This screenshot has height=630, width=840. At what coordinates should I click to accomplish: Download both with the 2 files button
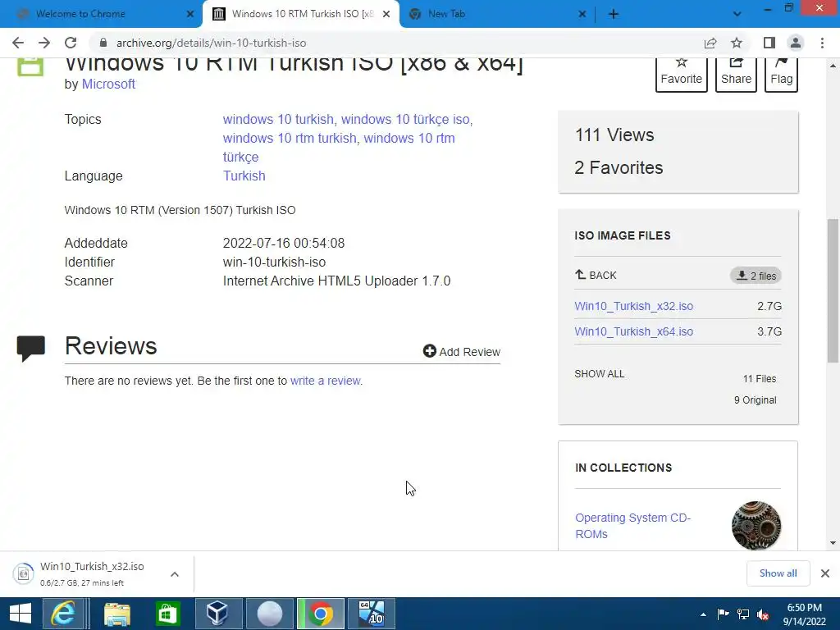pos(756,276)
